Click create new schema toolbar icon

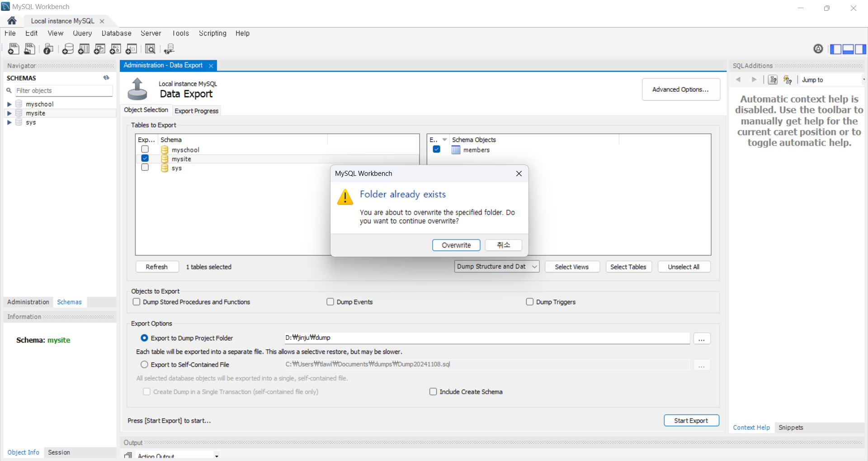click(x=68, y=49)
